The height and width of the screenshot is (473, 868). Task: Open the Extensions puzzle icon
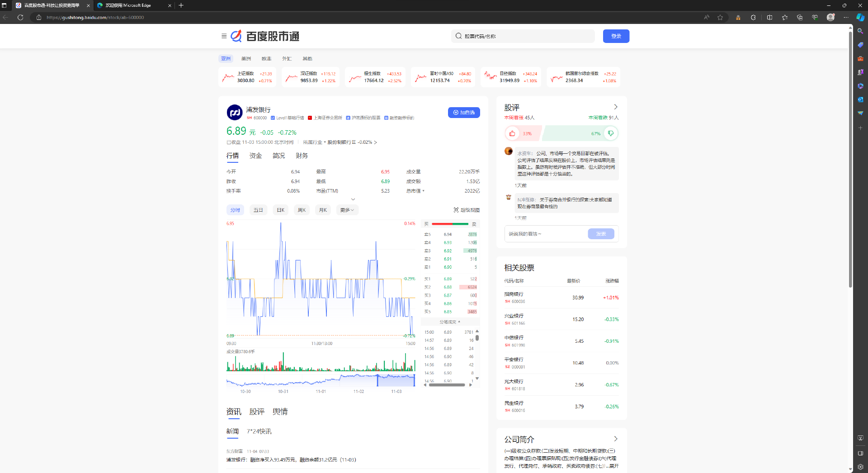(x=753, y=17)
